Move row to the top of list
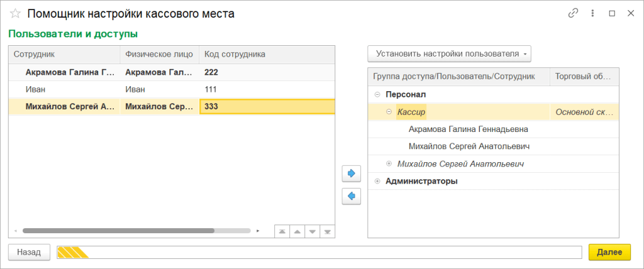Image resolution: width=644 pixels, height=269 pixels. 282,231
